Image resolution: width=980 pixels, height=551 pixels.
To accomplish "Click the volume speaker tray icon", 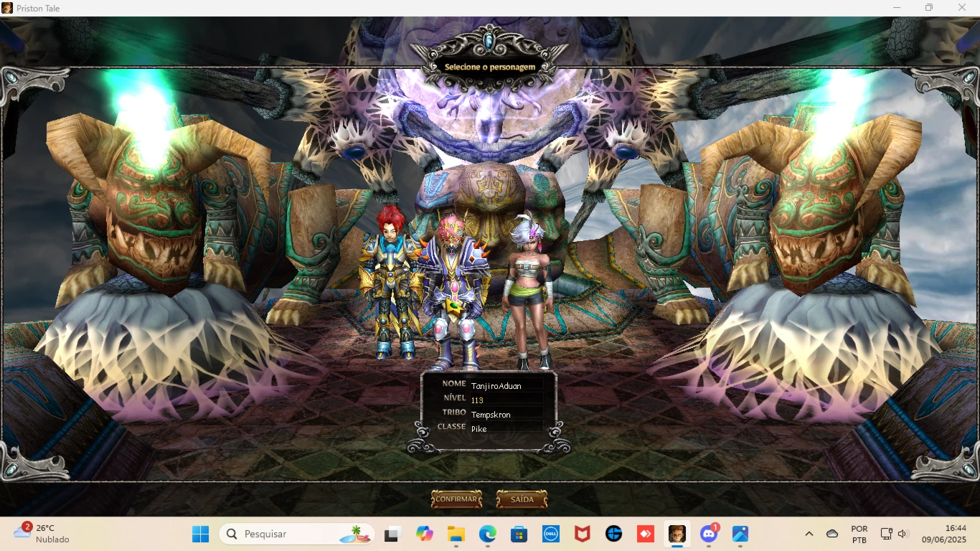I will pos(903,534).
